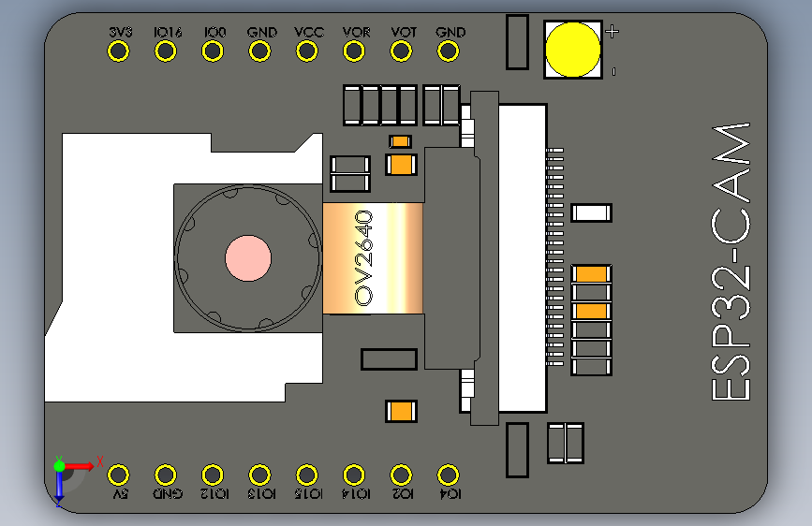Click the IO13 pin hole
Screen dimensions: 812x526
[x=259, y=475]
